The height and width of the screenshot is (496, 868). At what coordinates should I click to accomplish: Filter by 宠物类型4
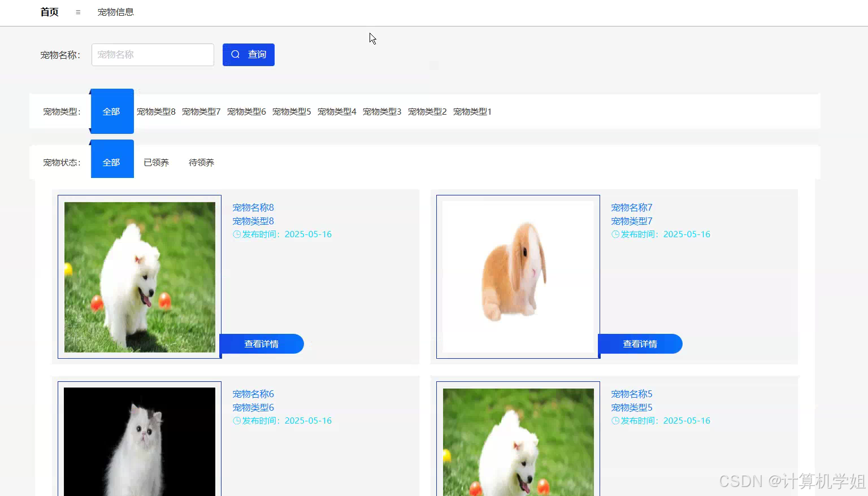(337, 111)
